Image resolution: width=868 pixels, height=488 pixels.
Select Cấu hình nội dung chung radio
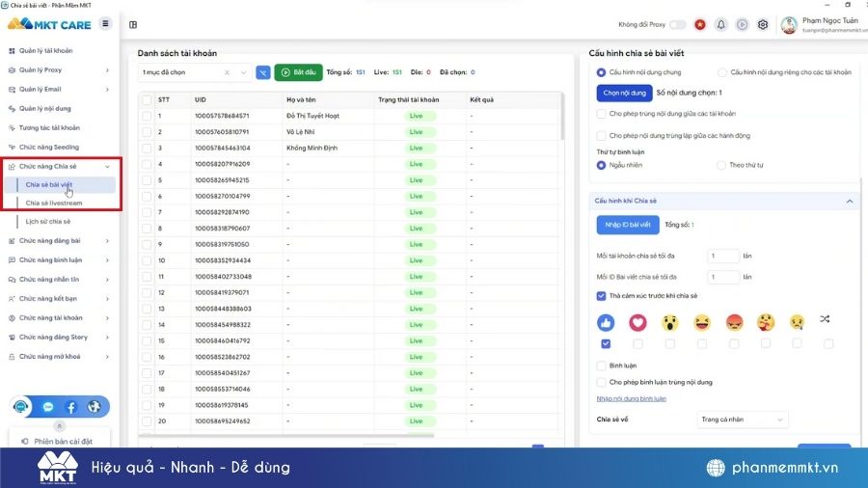tap(601, 72)
